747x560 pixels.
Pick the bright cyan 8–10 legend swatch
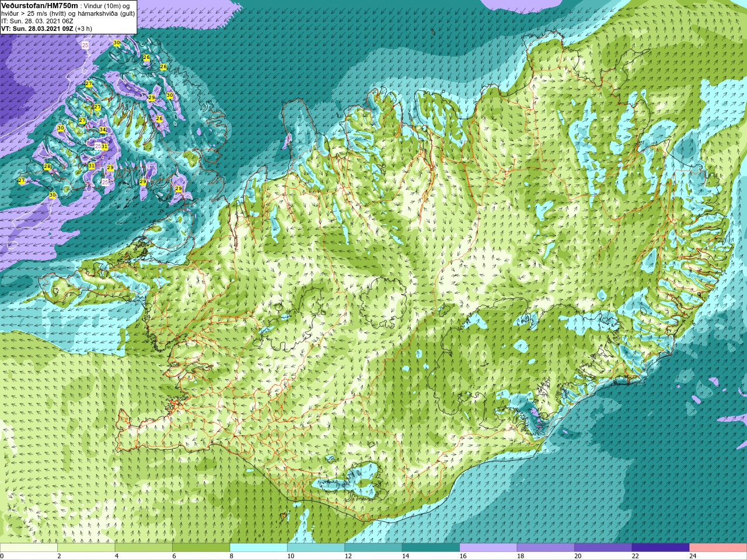pyautogui.click(x=259, y=548)
